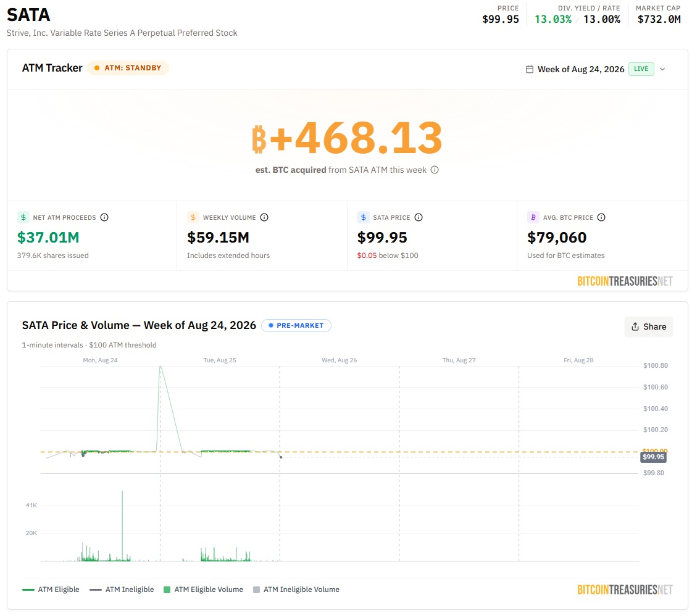Toggle ATM Eligible line in legend

coord(51,589)
